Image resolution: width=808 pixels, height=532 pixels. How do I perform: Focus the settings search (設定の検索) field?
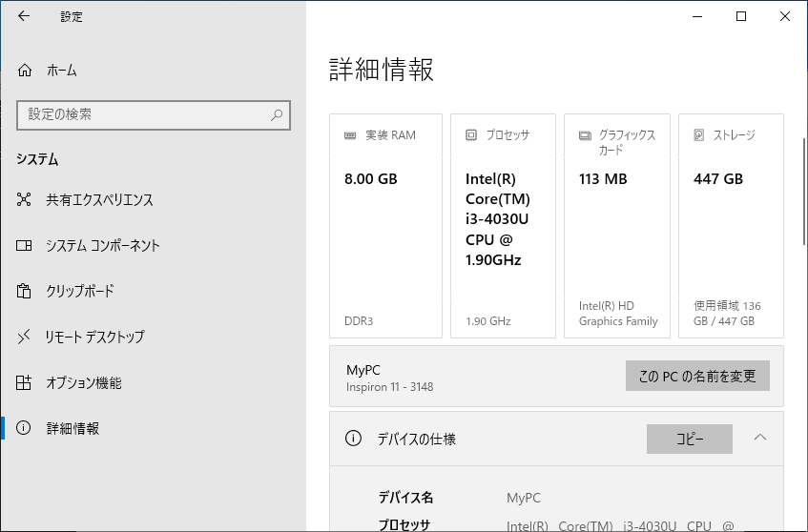coord(143,114)
